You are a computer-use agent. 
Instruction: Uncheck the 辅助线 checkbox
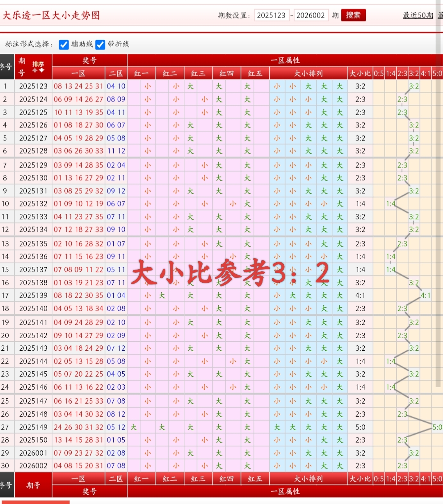tap(64, 45)
